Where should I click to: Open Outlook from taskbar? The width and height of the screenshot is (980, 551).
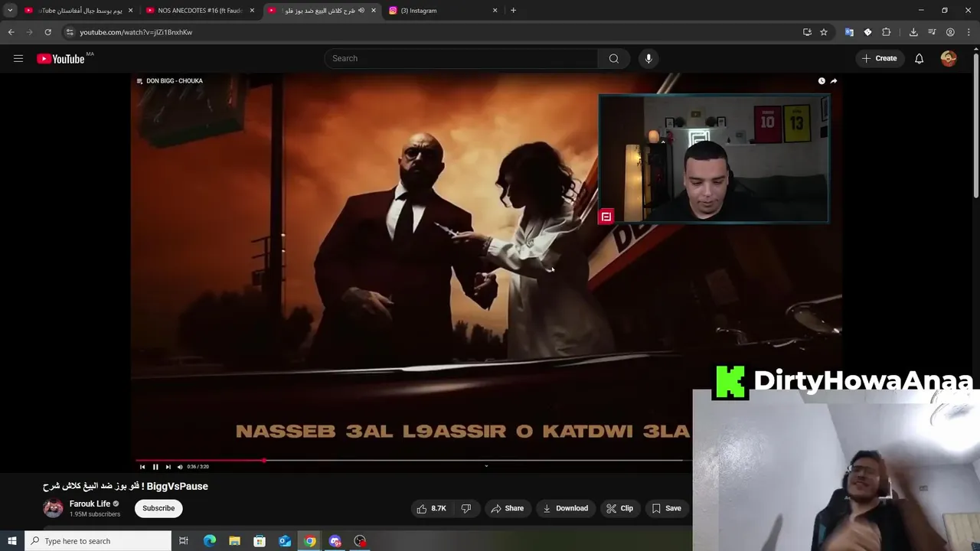[x=285, y=541]
